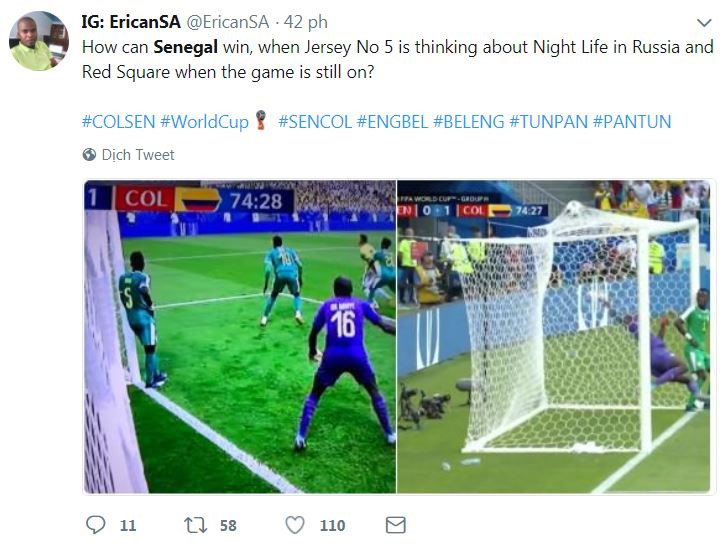The image size is (725, 544).
Task: Open left photo showing player number 16
Action: (x=239, y=337)
